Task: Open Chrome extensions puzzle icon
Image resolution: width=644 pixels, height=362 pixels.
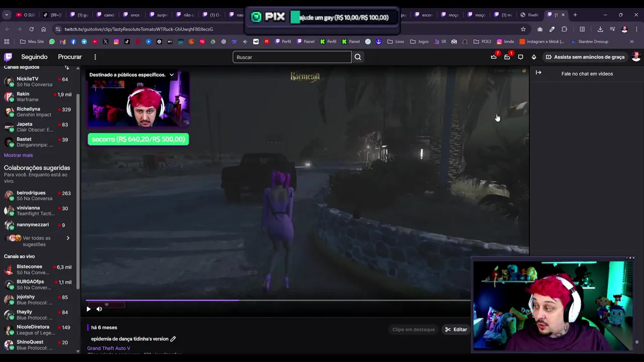Action: click(x=564, y=29)
